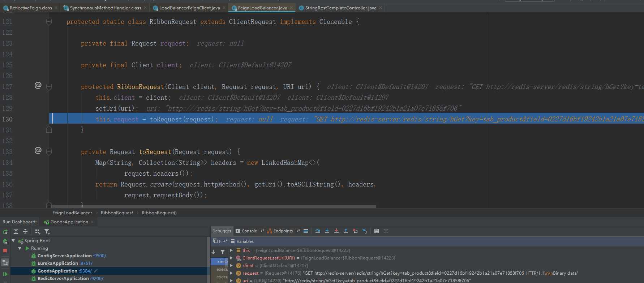This screenshot has width=644, height=283.
Task: Open RedisServerApplication :9200/ link
Action: point(97,279)
